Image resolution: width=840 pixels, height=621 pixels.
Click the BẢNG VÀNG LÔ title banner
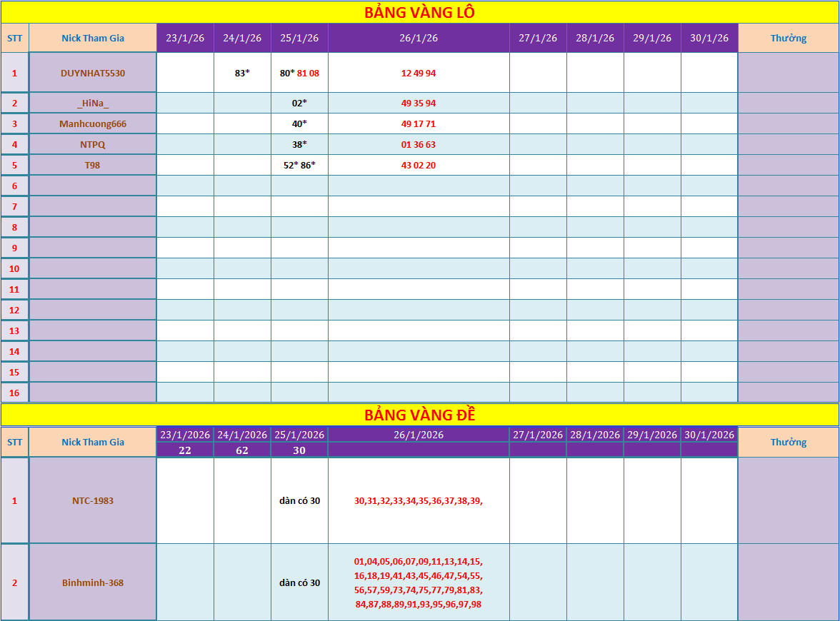click(419, 12)
